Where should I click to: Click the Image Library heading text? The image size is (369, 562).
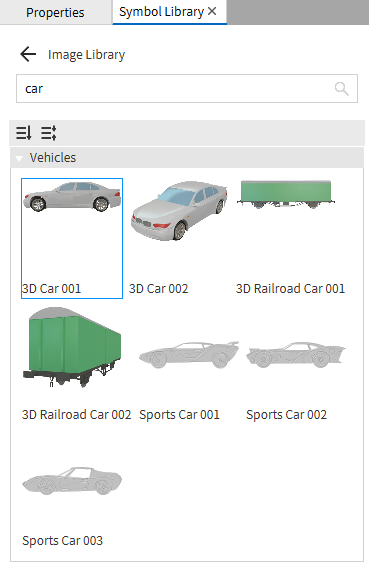86,55
